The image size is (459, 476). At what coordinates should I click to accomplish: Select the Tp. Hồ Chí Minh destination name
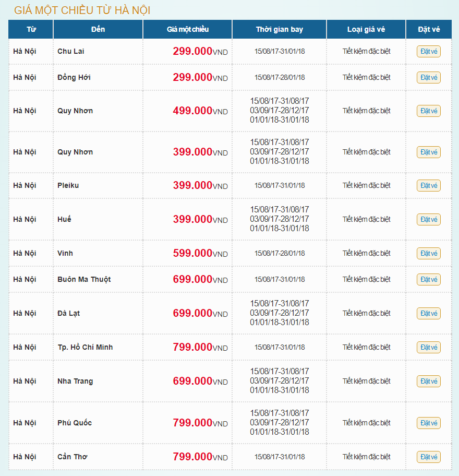point(85,347)
